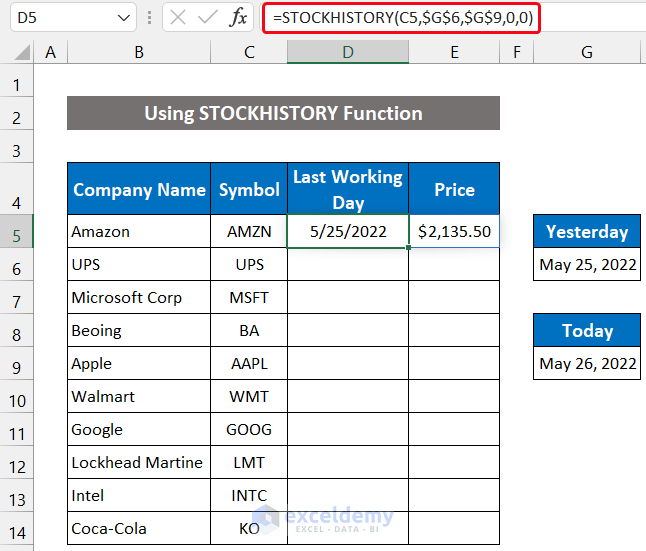Select the Microsoft Corp cell
This screenshot has width=646, height=551.
click(137, 297)
